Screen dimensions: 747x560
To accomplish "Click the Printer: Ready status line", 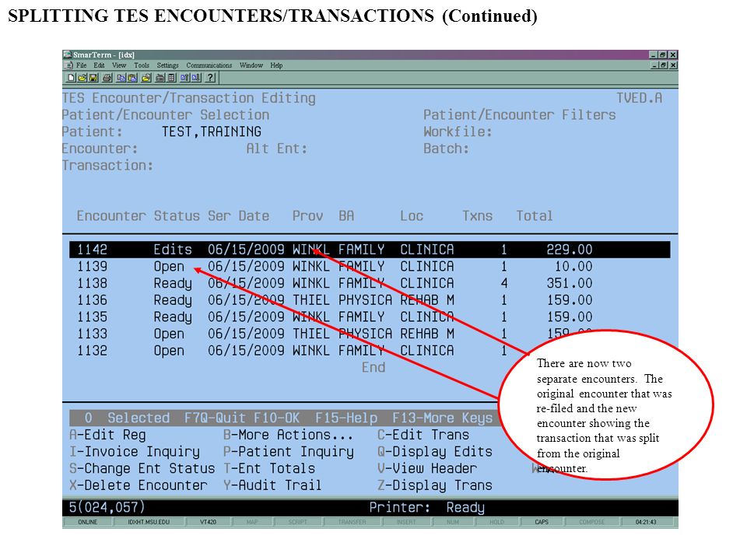I will 427,508.
